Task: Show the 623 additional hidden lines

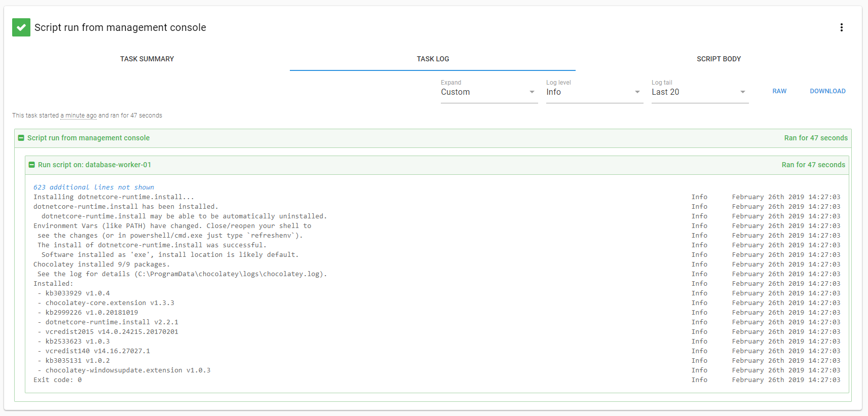Action: pos(94,187)
